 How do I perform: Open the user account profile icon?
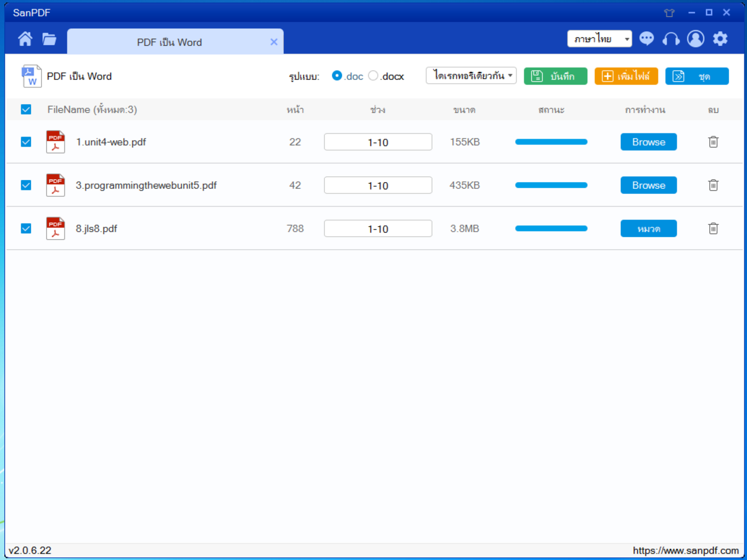pos(695,38)
